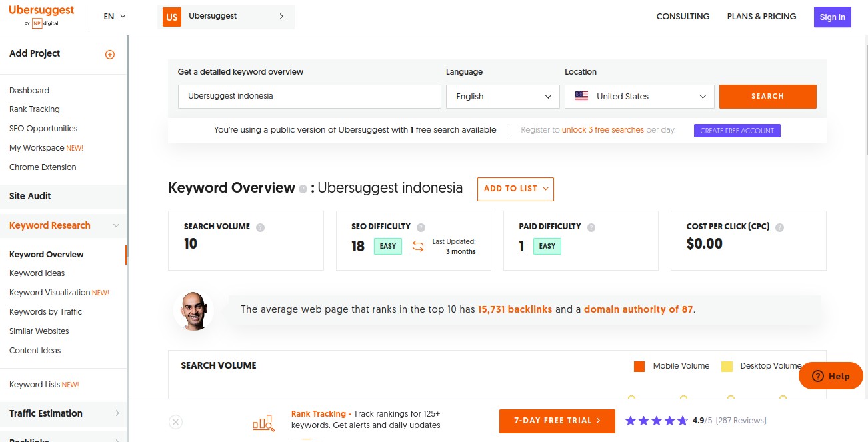Screen dimensions: 868x442
Task: Collapse the Keyword Research section
Action: (x=116, y=226)
